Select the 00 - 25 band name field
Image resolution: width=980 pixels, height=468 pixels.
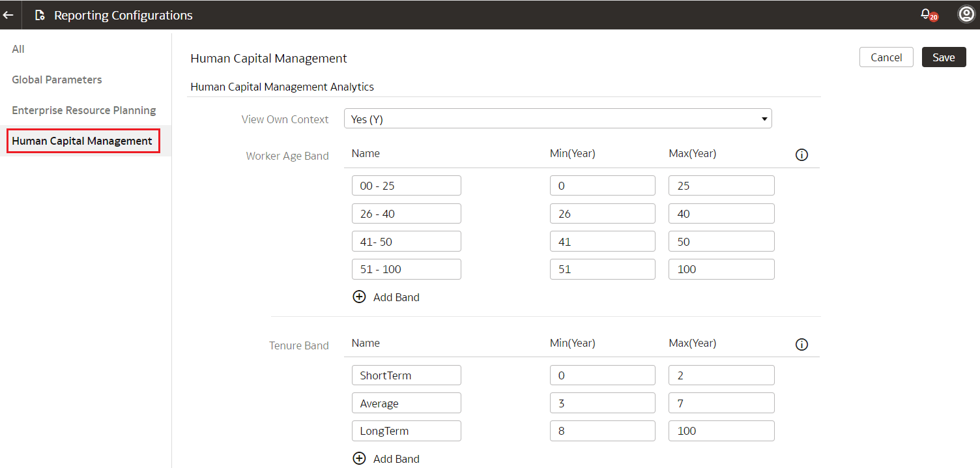(x=406, y=185)
